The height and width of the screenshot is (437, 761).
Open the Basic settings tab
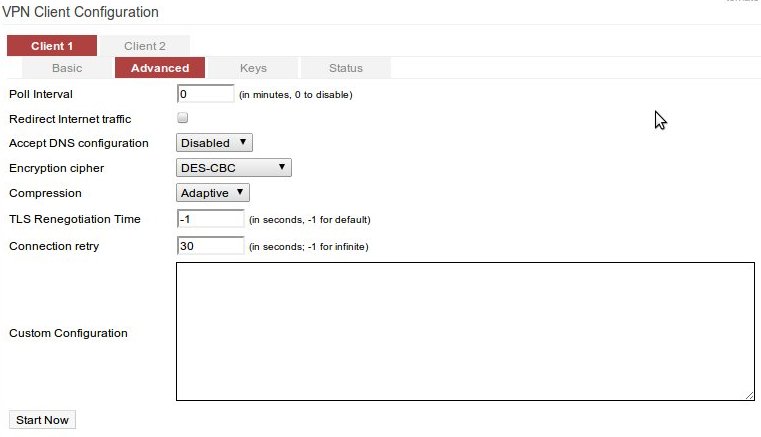tap(67, 68)
